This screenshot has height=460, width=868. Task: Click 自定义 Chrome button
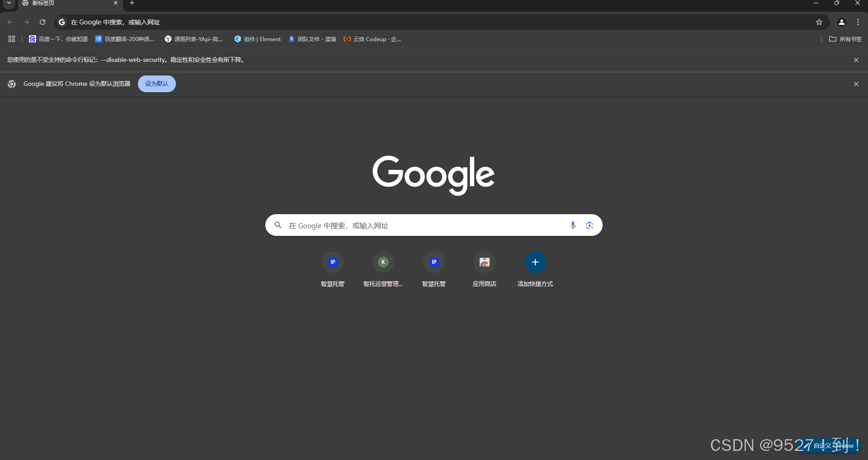point(828,446)
